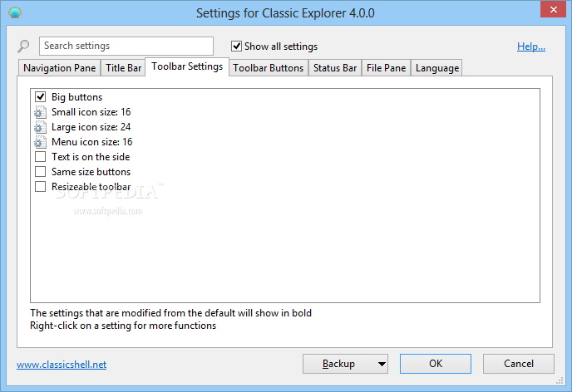This screenshot has height=392, width=572.
Task: Open the Help... link
Action: tap(531, 47)
